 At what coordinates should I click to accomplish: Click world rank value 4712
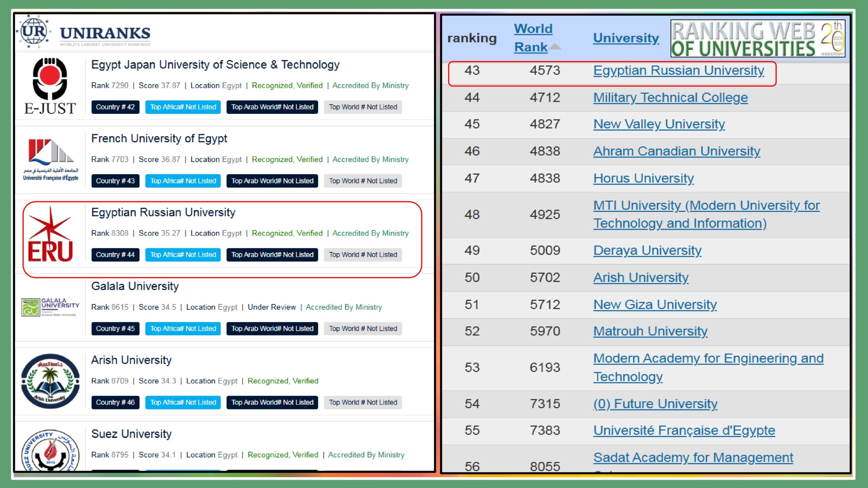click(x=545, y=98)
